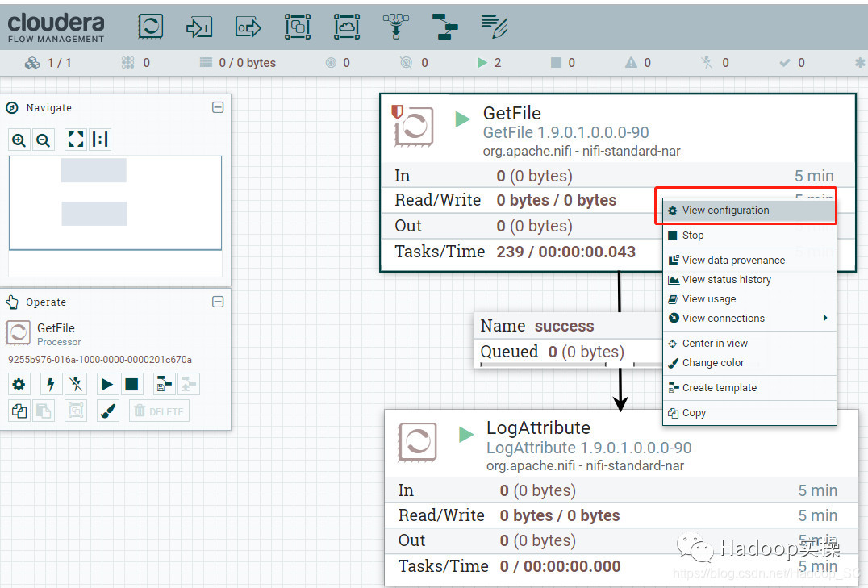This screenshot has width=868, height=588.
Task: Click transmitting remote ports status icon
Action: point(331,63)
